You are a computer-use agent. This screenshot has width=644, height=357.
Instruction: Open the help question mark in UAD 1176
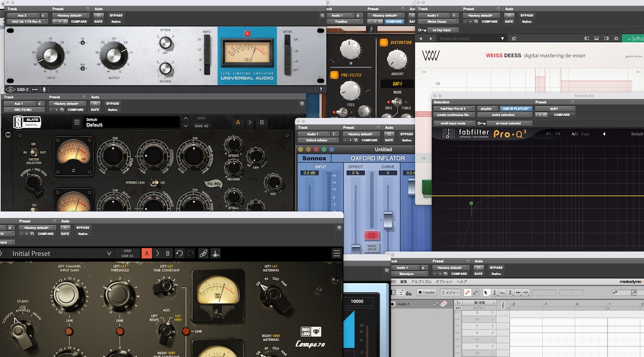[320, 90]
